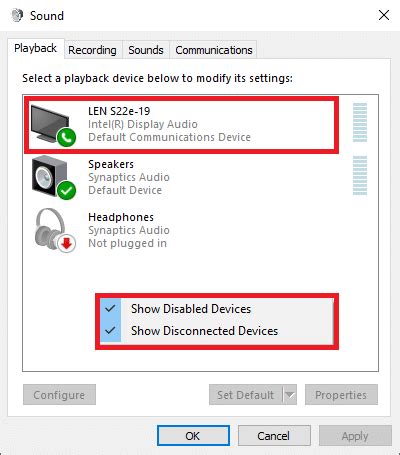Click the red down-arrow badge on Headphones
Viewport: 400px width, 455px height.
[x=67, y=243]
